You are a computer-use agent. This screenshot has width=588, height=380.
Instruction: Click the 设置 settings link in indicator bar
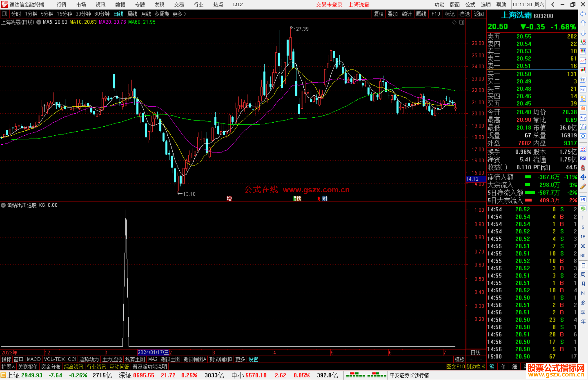[x=253, y=359]
